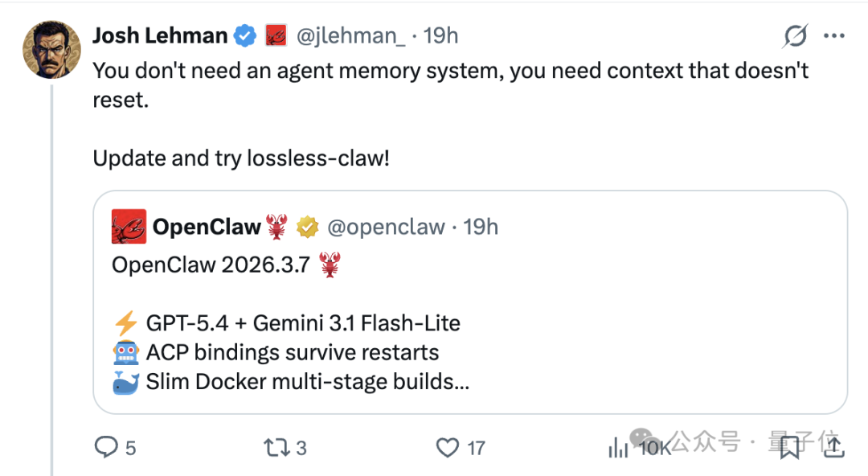Reply to Josh Lehman's post
This screenshot has width=868, height=476.
(x=108, y=447)
